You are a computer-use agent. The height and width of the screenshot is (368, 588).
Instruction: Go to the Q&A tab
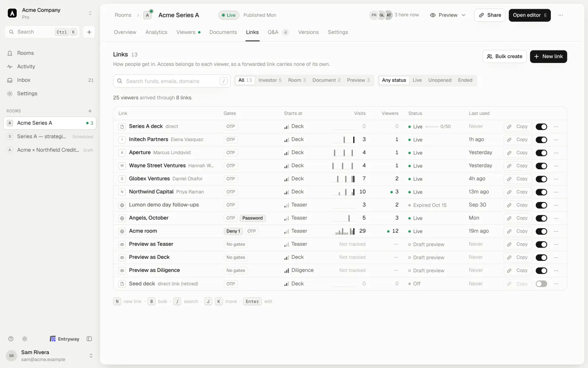pos(278,32)
